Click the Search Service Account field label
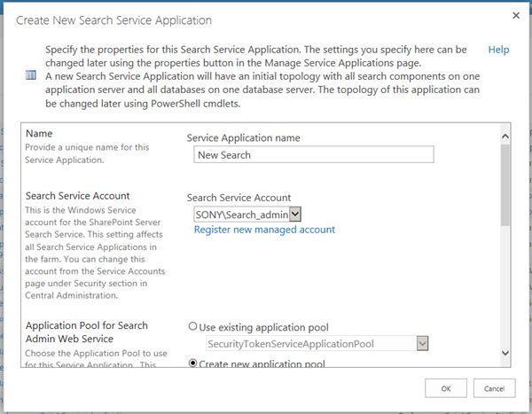The width and height of the screenshot is (532, 414). 239,198
